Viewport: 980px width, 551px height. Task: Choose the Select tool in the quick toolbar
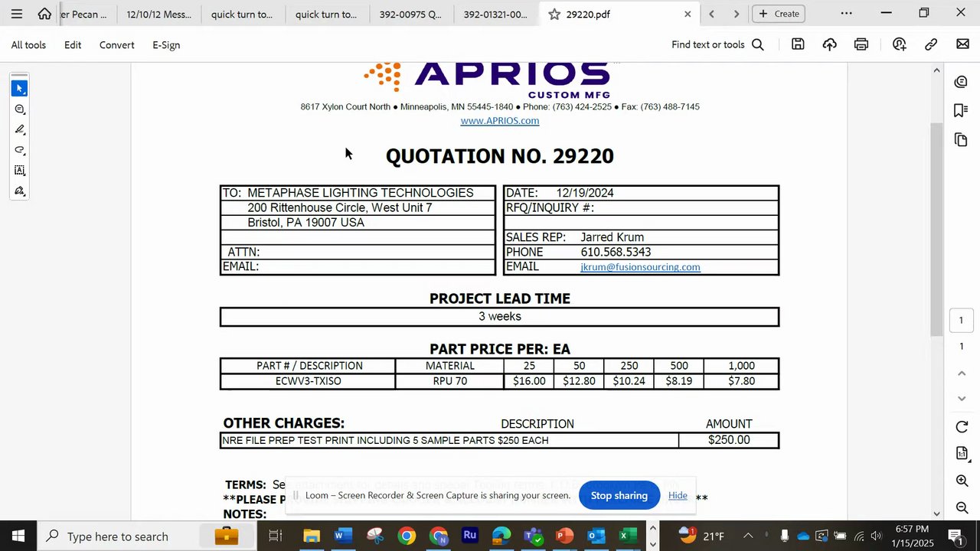tap(19, 89)
